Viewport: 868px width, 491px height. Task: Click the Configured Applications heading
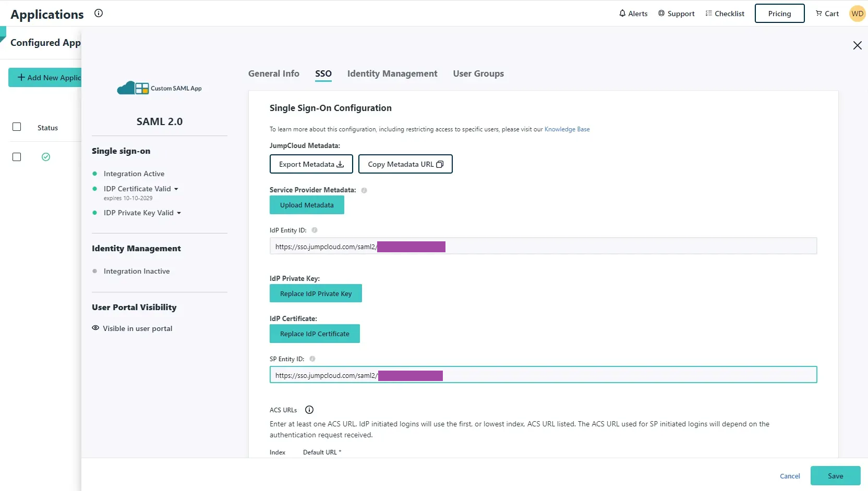tap(45, 43)
